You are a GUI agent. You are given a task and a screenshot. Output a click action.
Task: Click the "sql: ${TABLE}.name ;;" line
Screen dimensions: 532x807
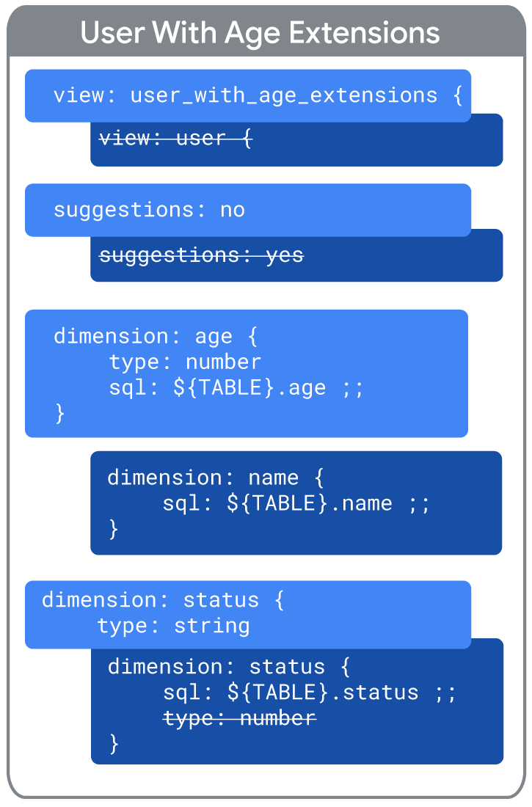click(x=296, y=503)
